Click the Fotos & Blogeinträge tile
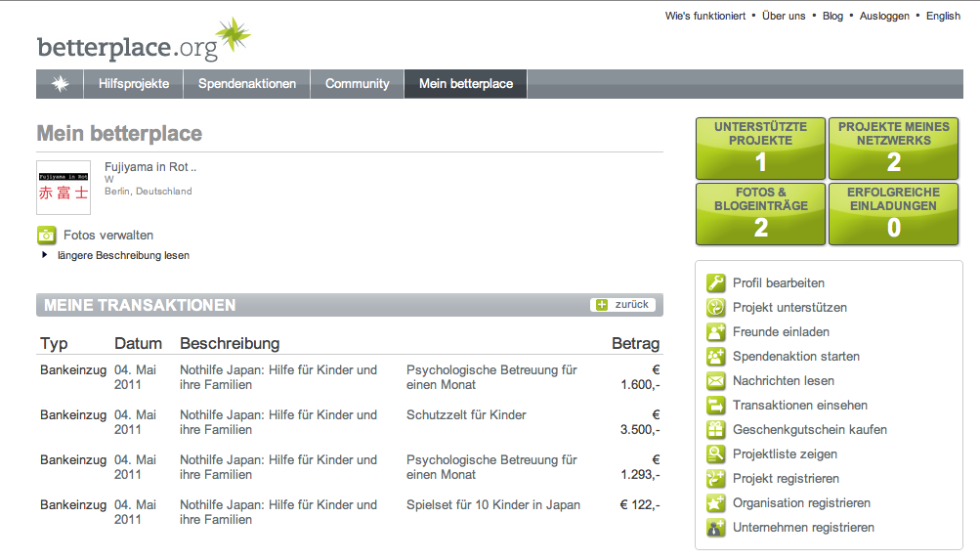 tap(760, 214)
